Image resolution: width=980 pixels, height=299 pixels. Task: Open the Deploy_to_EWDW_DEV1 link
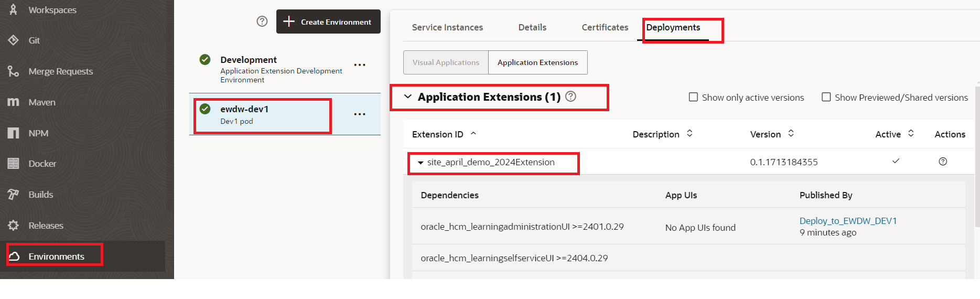pyautogui.click(x=848, y=221)
